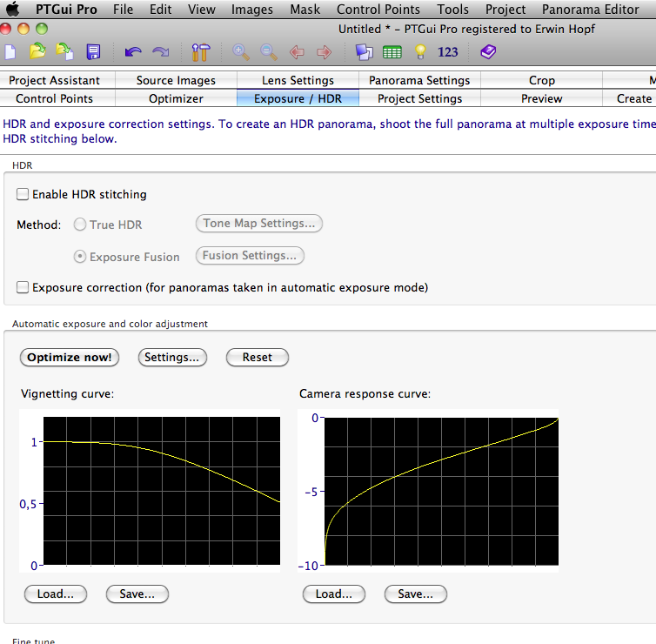This screenshot has height=644, width=656.
Task: Open the Control Points menu
Action: [378, 10]
